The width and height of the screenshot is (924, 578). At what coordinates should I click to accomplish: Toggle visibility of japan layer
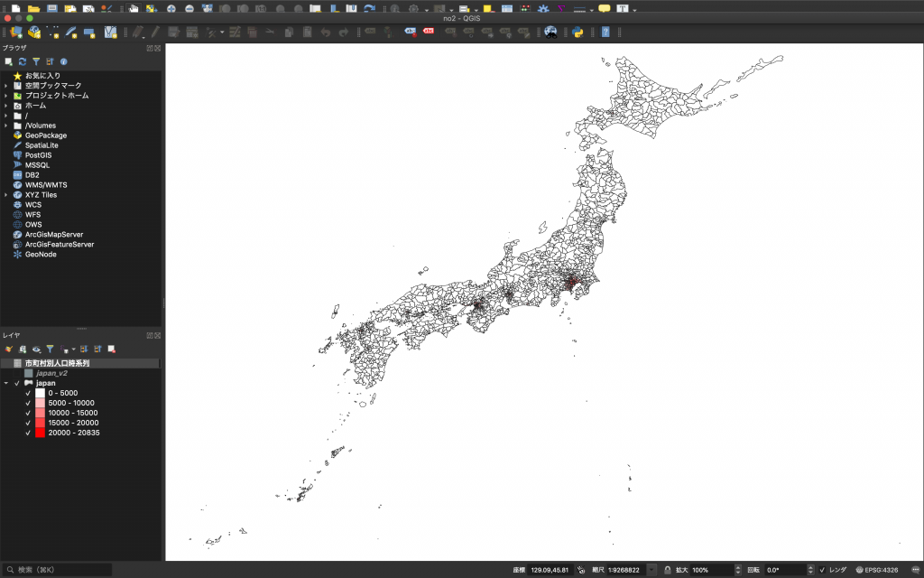(16, 383)
